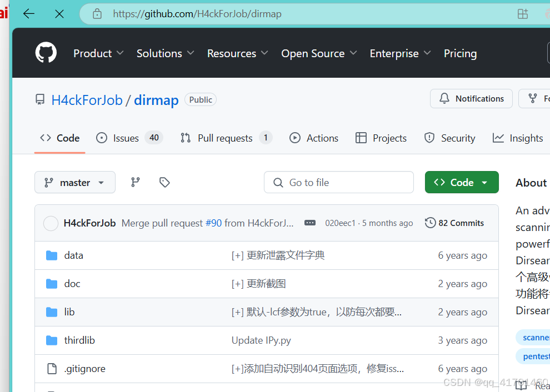Open the lib folder's lcf commit message
The width and height of the screenshot is (550, 392).
pos(317,312)
